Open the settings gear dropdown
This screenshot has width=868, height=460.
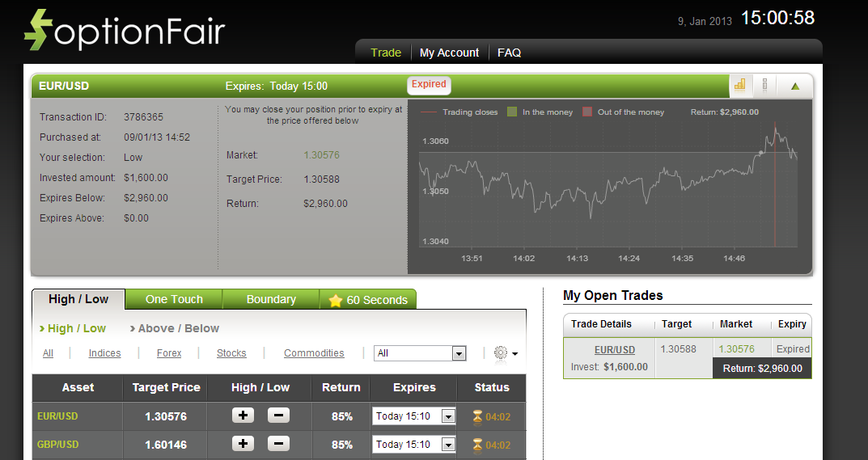506,353
